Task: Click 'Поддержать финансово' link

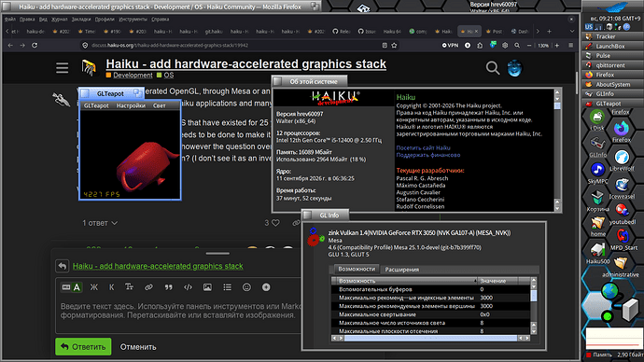Action: click(428, 155)
